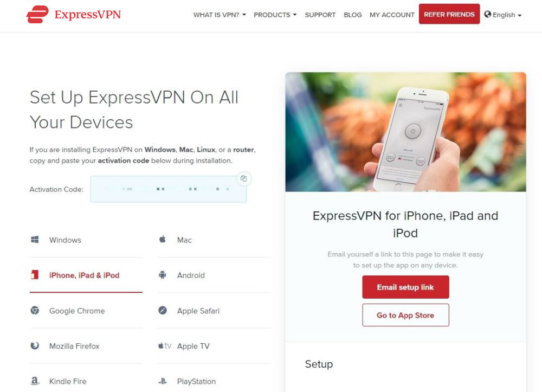Click the Email setup link button
The height and width of the screenshot is (392, 542).
tap(405, 287)
